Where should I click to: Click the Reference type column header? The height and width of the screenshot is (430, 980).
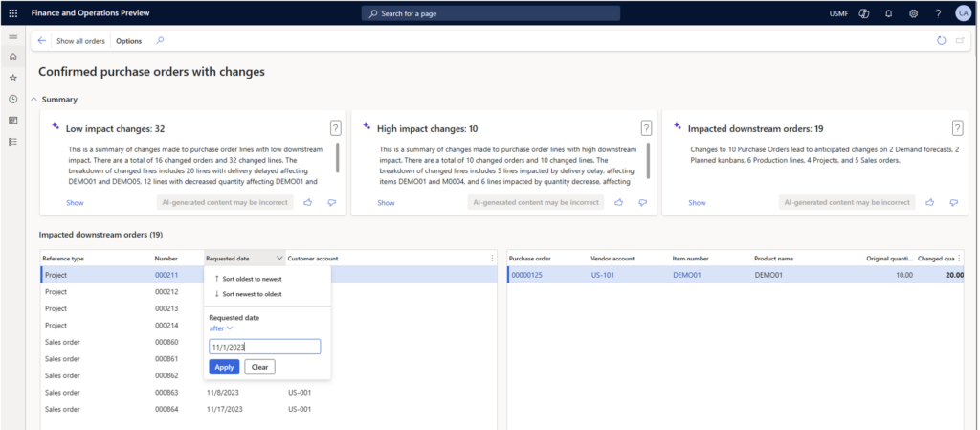[x=63, y=259]
